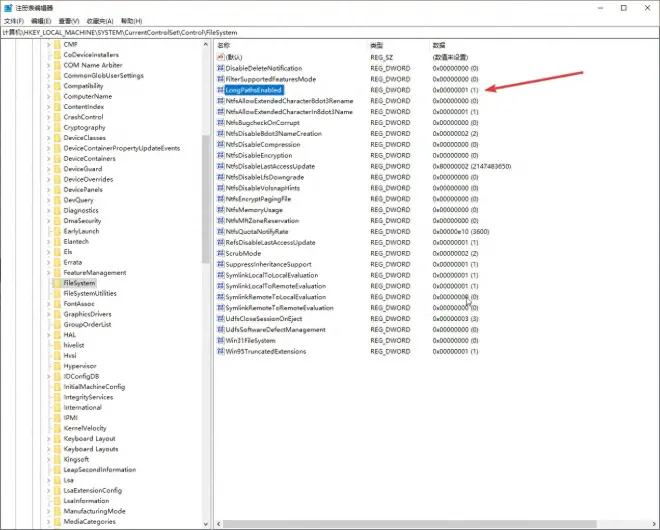Click the values pane horizontal scrollbar thumb
Image resolution: width=660 pixels, height=530 pixels.
(410, 524)
